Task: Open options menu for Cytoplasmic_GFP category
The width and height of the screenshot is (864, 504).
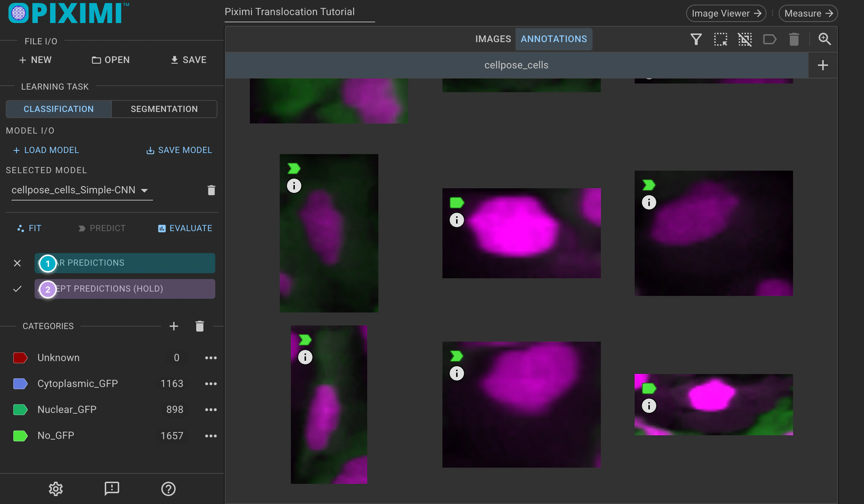Action: coord(211,384)
